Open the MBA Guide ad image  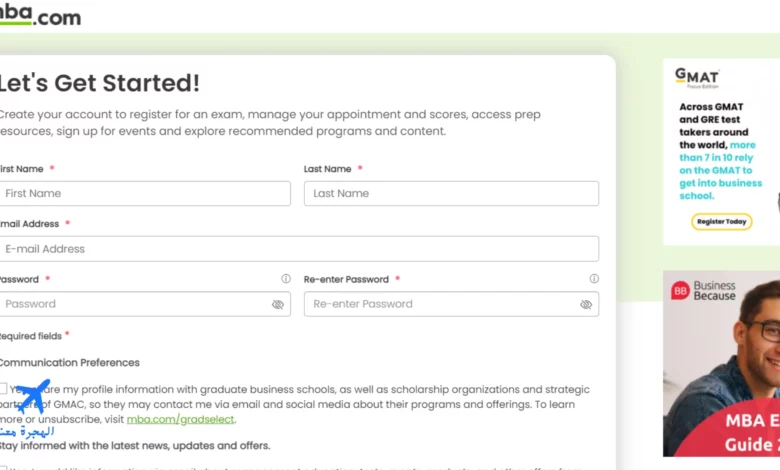click(x=721, y=364)
